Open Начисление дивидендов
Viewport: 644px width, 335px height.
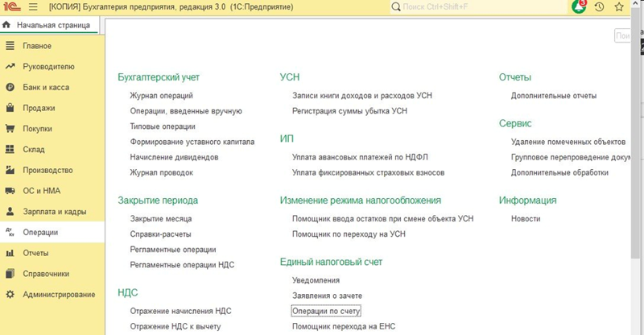click(x=174, y=157)
